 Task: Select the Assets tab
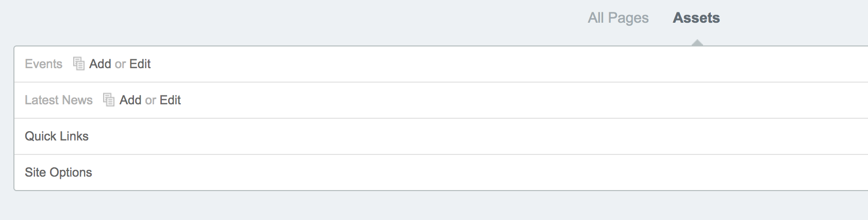pyautogui.click(x=696, y=18)
